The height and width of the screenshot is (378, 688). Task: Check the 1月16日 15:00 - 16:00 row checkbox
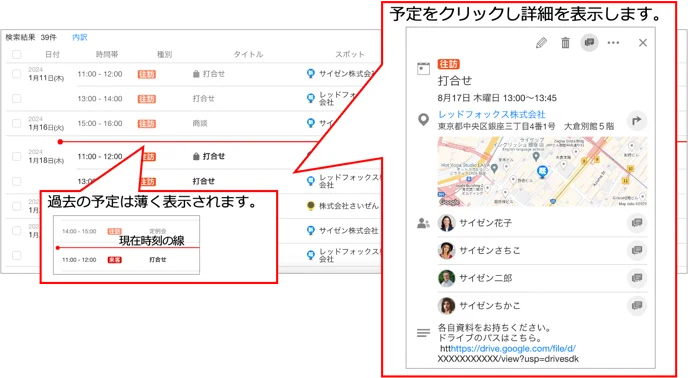(x=17, y=123)
